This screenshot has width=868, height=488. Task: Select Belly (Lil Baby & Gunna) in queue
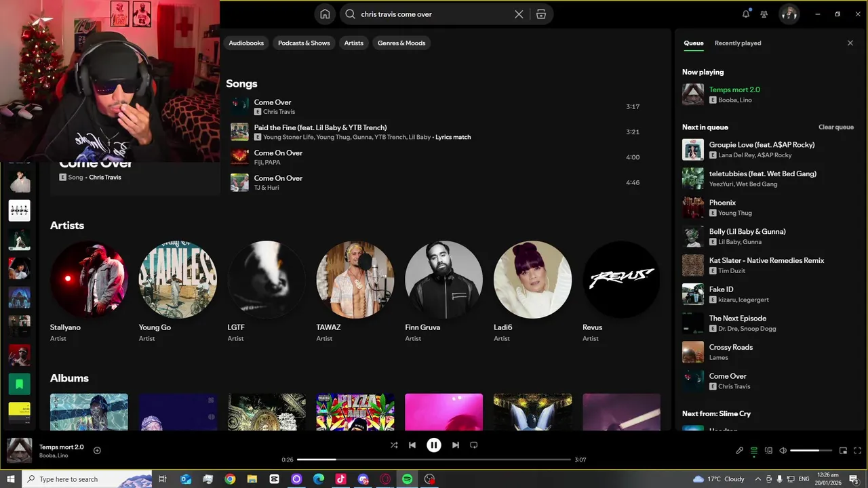pyautogui.click(x=769, y=236)
